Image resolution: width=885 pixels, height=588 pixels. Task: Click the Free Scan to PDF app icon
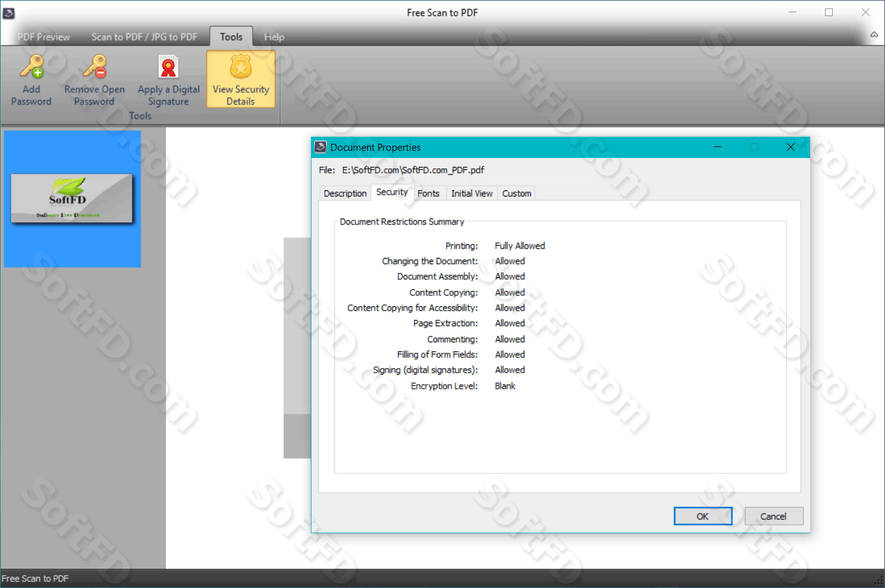coord(9,12)
